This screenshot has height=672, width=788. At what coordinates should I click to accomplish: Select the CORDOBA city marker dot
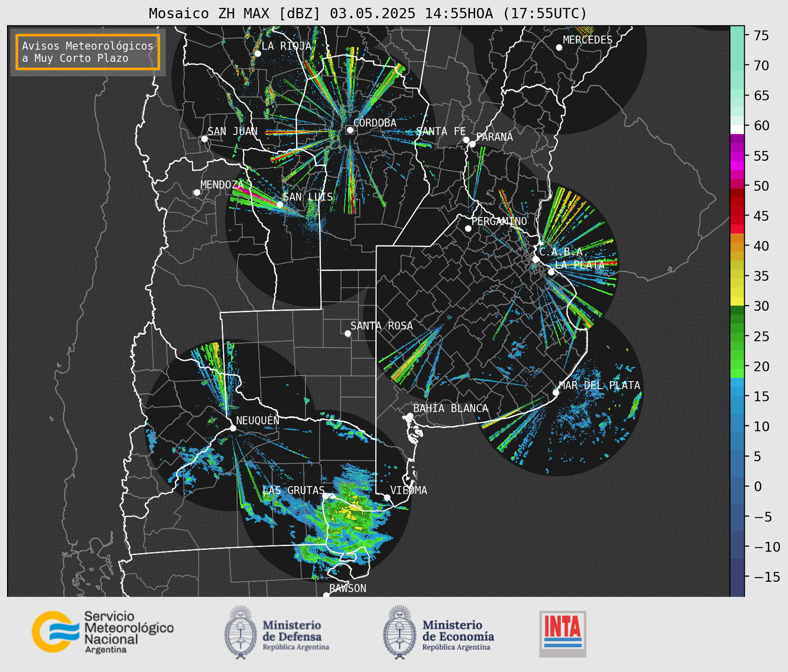point(350,130)
